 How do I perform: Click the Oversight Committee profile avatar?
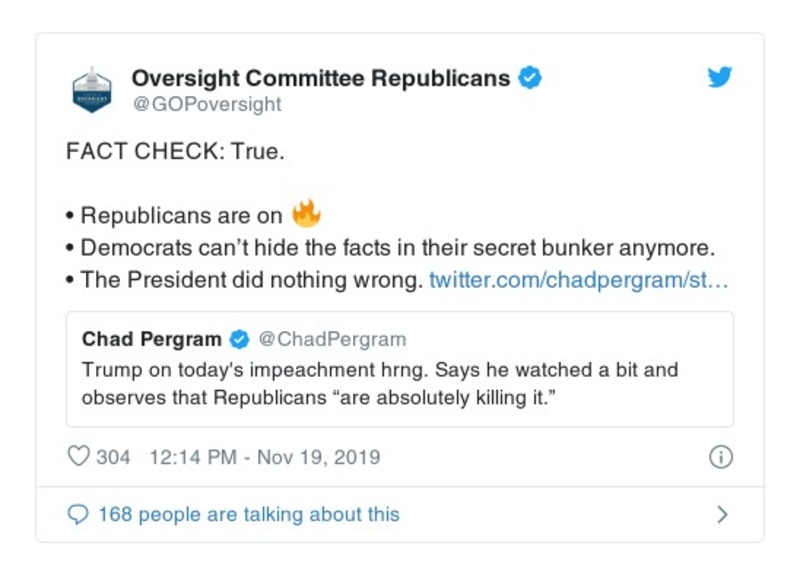pyautogui.click(x=91, y=90)
